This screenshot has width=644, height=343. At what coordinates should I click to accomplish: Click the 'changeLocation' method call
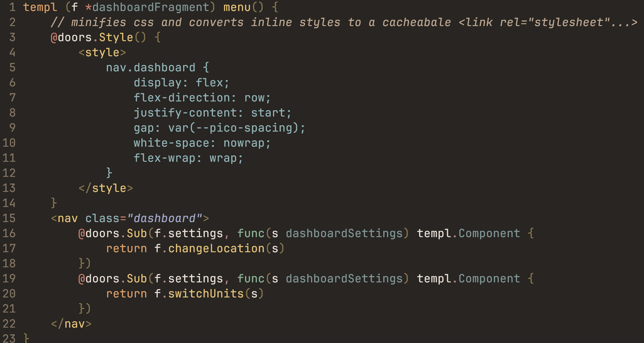216,248
